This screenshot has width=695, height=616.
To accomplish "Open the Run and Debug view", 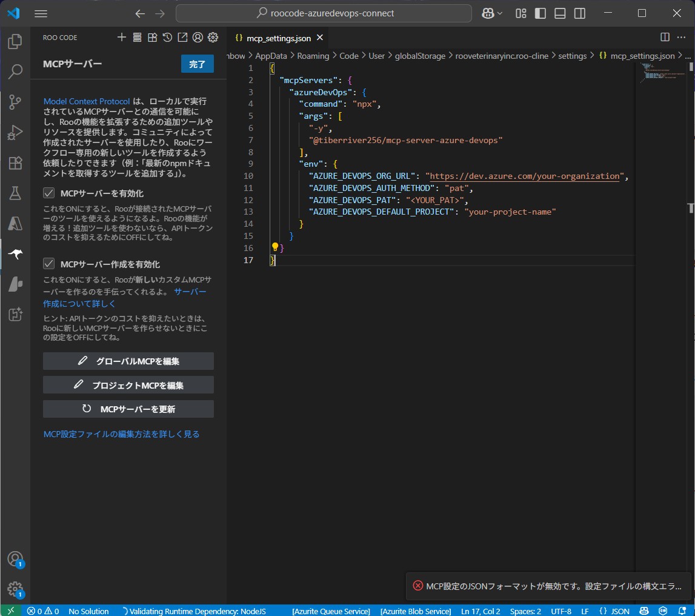I will click(x=15, y=132).
